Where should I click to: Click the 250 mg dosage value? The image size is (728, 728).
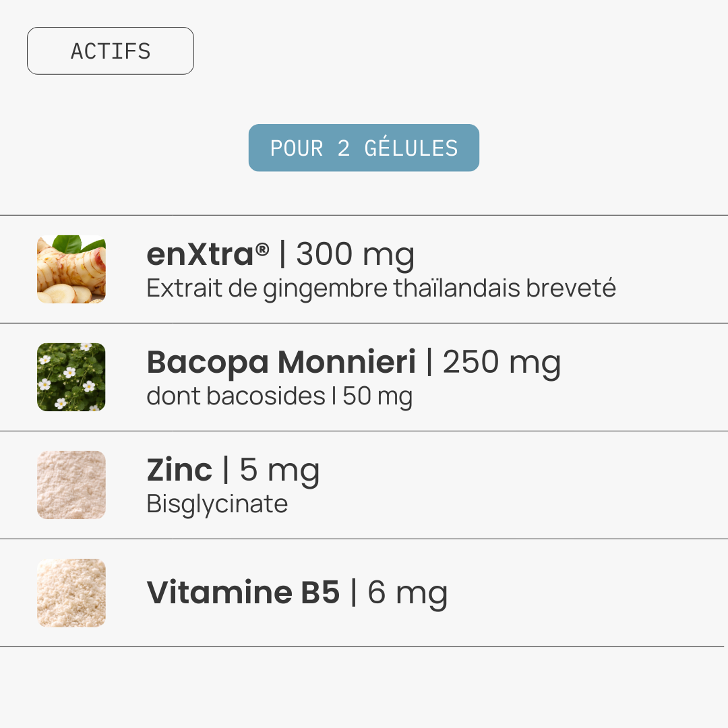coord(502,363)
